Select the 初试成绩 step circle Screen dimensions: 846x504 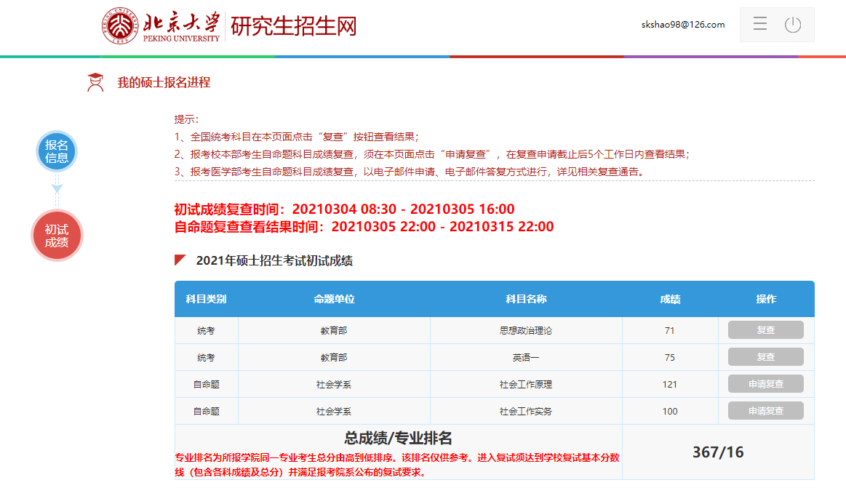click(57, 236)
